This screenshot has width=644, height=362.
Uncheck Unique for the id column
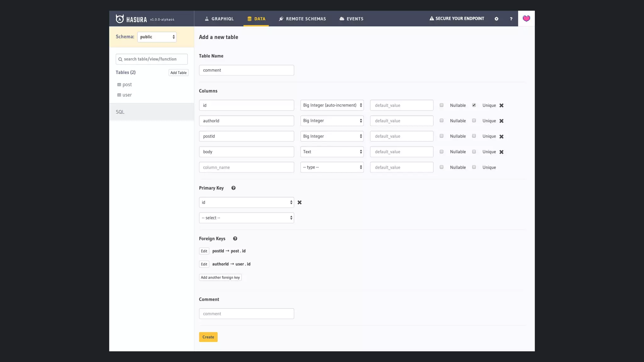click(x=474, y=105)
